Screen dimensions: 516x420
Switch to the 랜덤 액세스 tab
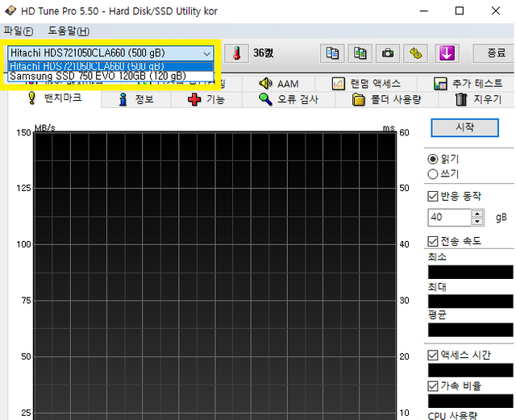pyautogui.click(x=366, y=84)
